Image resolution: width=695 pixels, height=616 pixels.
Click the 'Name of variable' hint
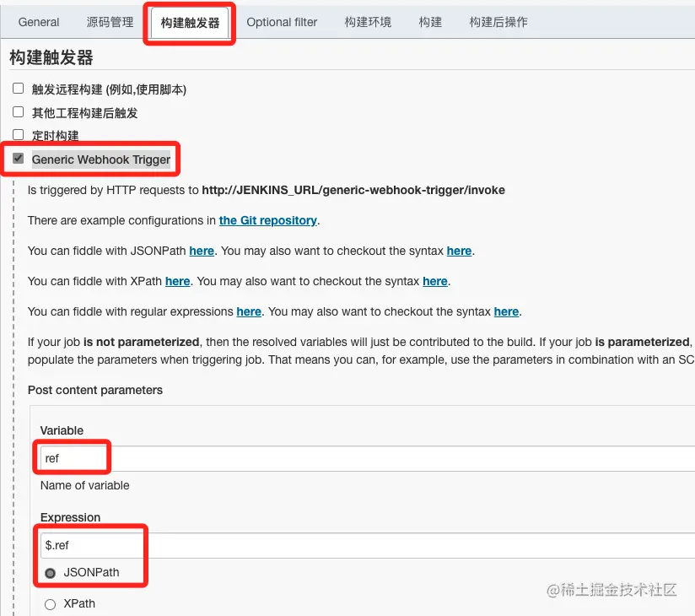pos(85,485)
